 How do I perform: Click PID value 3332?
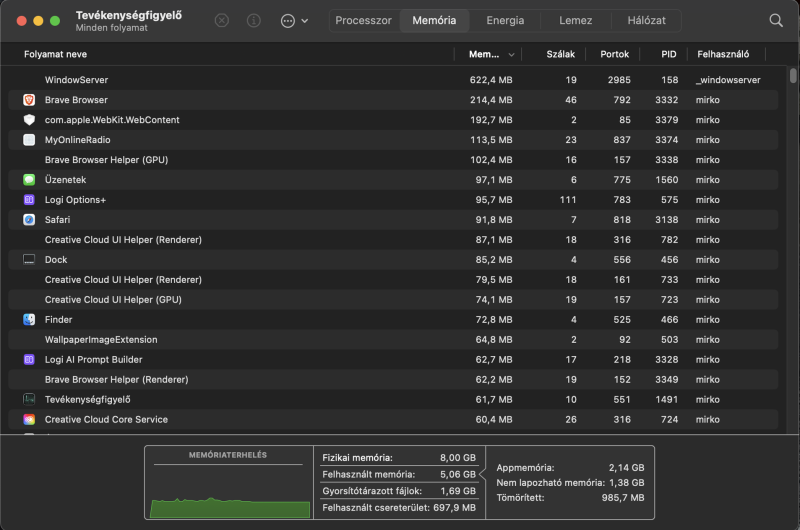(x=667, y=100)
